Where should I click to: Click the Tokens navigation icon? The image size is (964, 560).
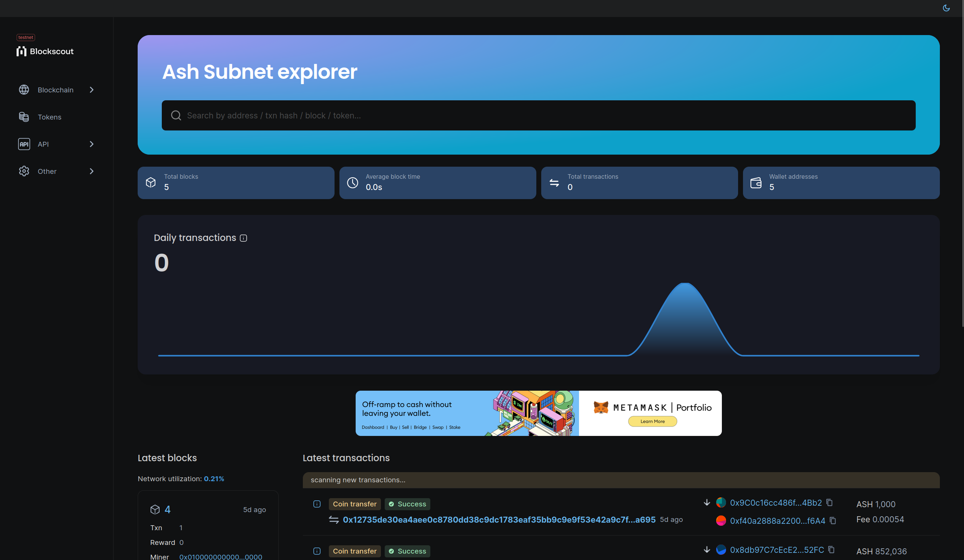click(24, 117)
